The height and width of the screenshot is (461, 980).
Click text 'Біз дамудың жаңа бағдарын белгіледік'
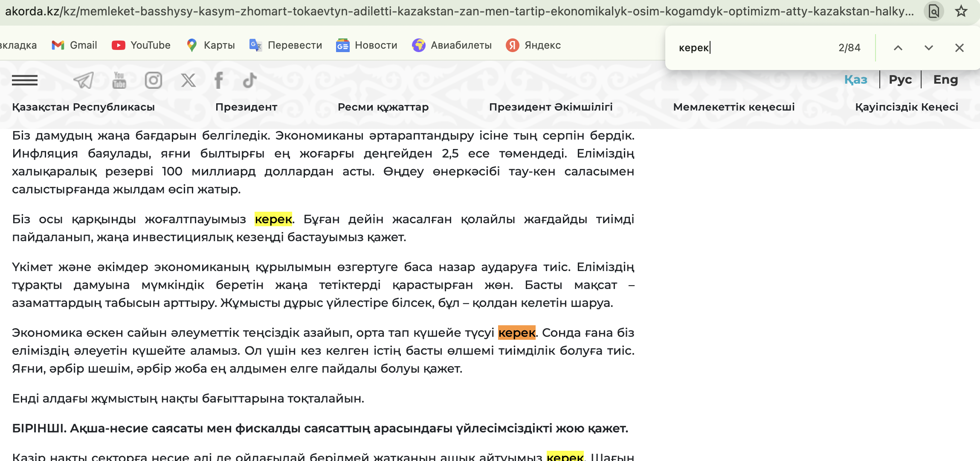point(140,135)
